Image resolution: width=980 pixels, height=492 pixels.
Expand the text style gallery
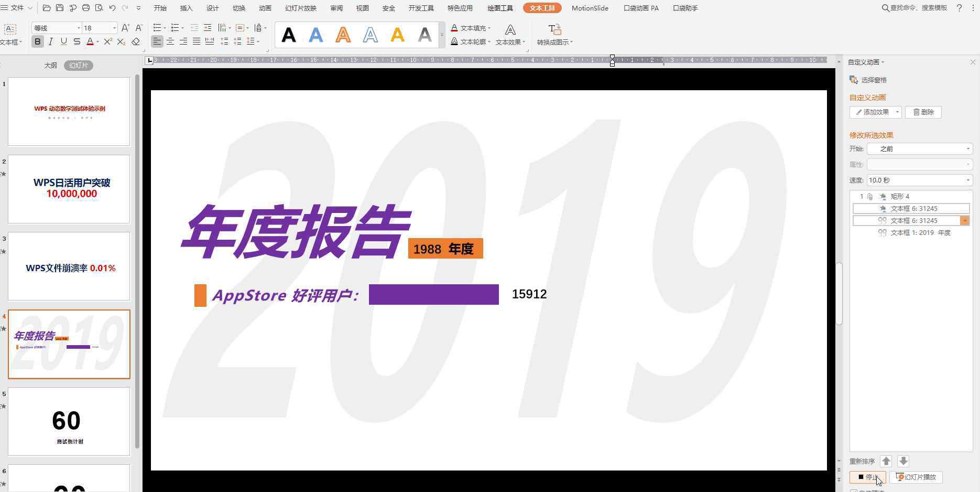[x=442, y=35]
